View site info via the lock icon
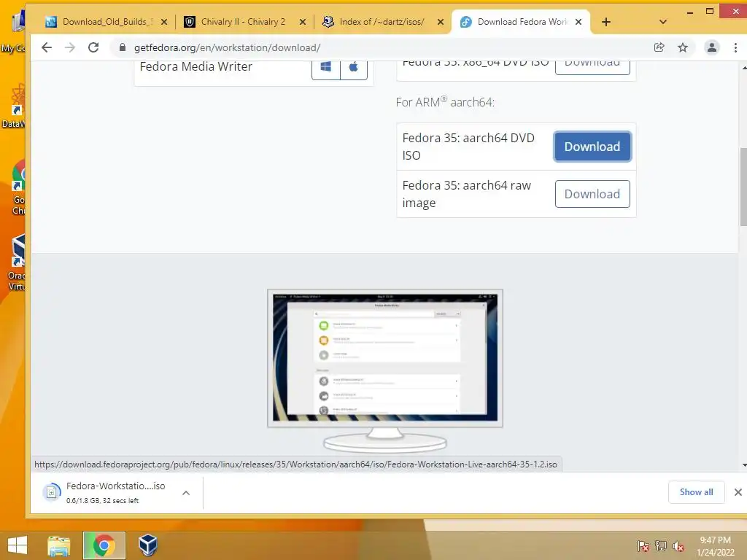 [x=123, y=47]
